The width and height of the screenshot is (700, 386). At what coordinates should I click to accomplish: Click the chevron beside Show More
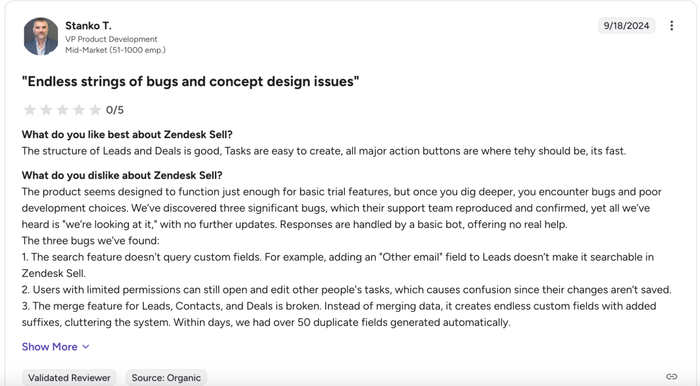point(86,347)
